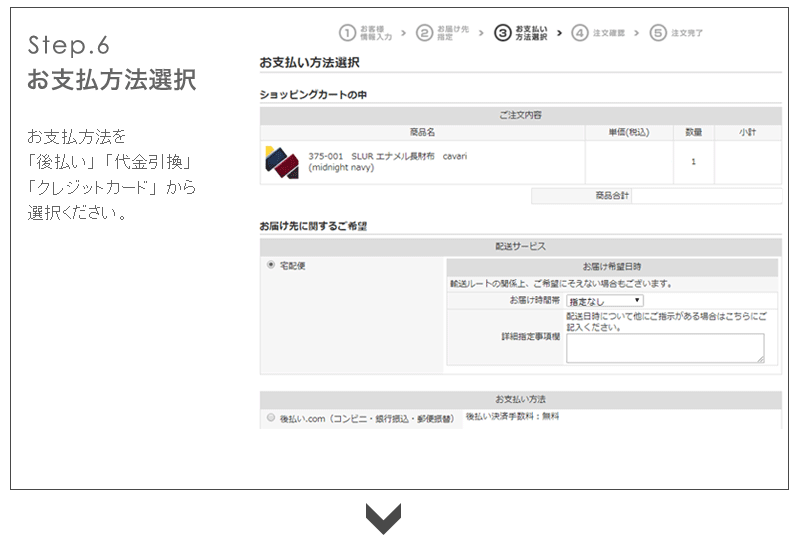Select the 宅配便 delivery radio button
The image size is (800, 550).
pyautogui.click(x=271, y=266)
